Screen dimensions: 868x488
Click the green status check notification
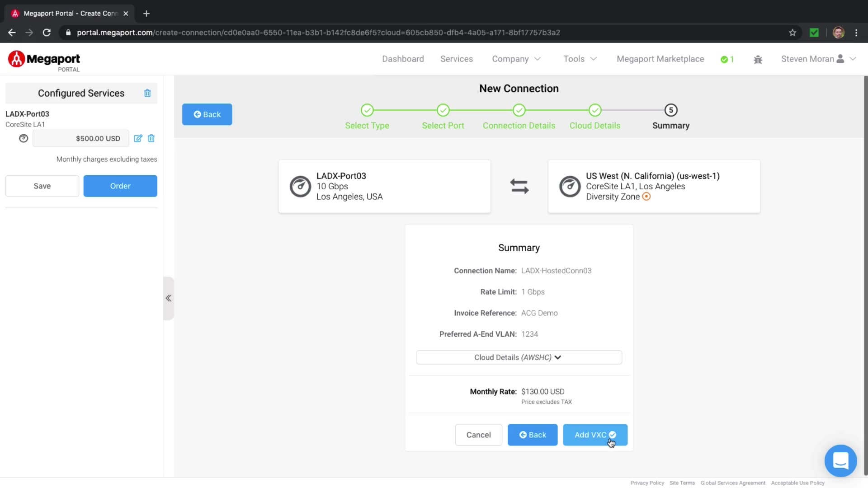point(727,60)
